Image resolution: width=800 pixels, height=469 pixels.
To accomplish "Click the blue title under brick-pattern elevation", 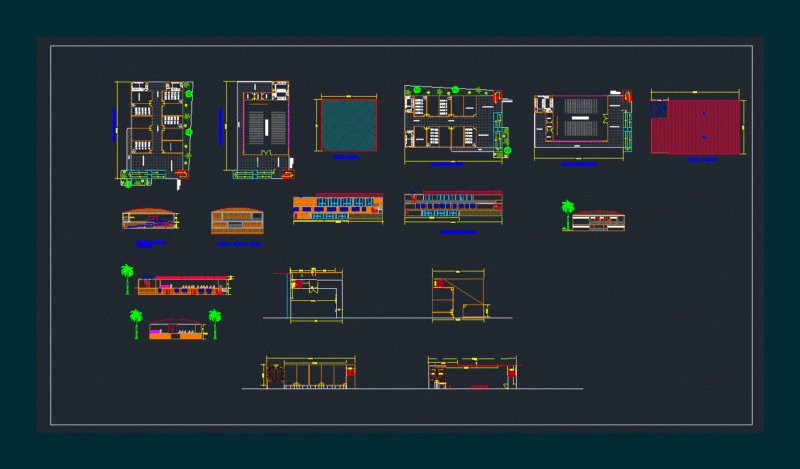I will tap(239, 244).
